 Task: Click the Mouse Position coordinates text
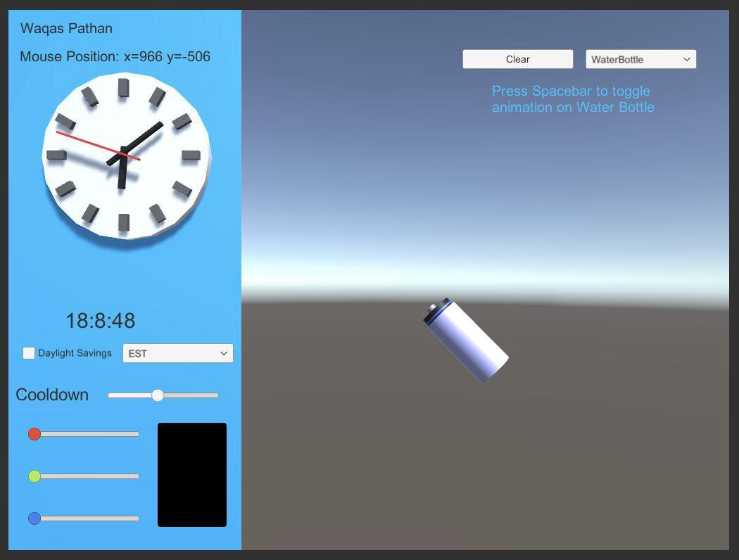click(115, 56)
